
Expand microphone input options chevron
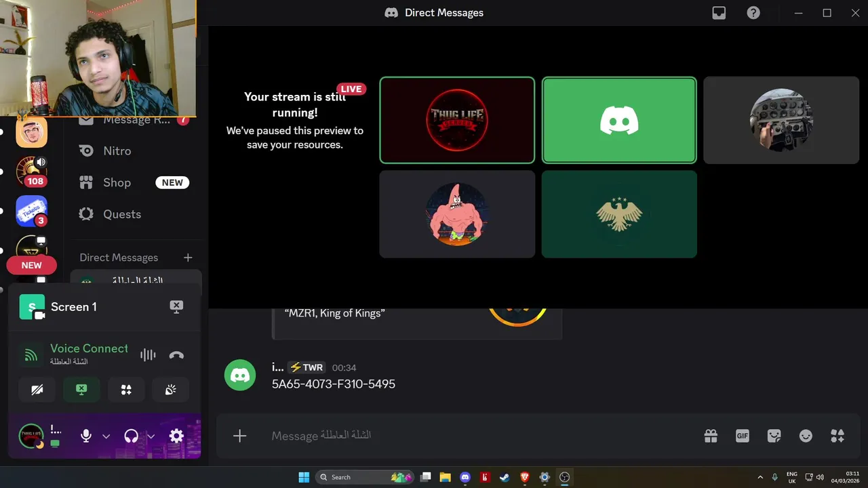pos(106,436)
